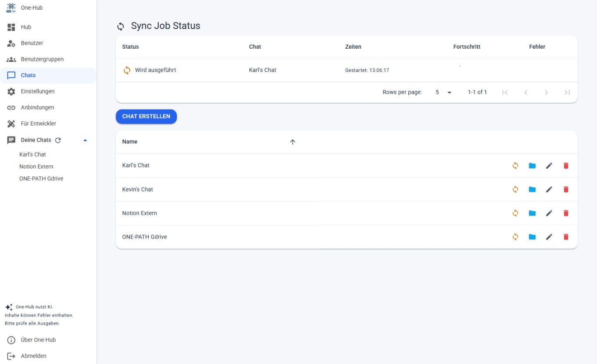The height and width of the screenshot is (364, 597).
Task: Open Anbindungen menu item
Action: (37, 107)
